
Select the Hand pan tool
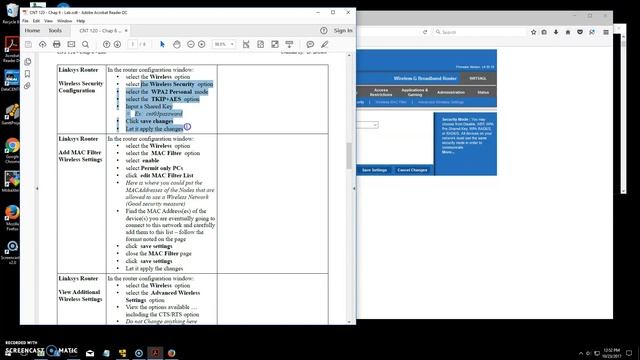pyautogui.click(x=177, y=44)
